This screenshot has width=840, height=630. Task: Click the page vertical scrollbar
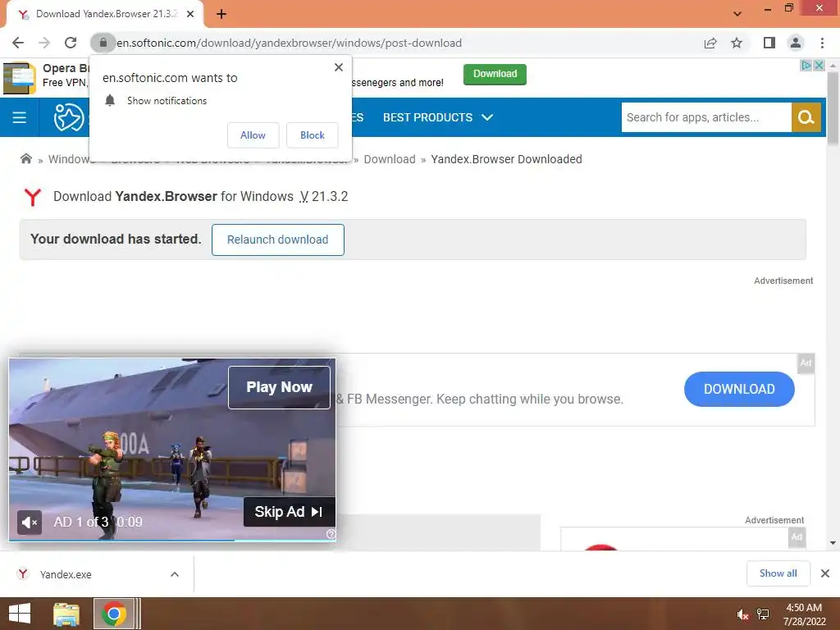833,109
